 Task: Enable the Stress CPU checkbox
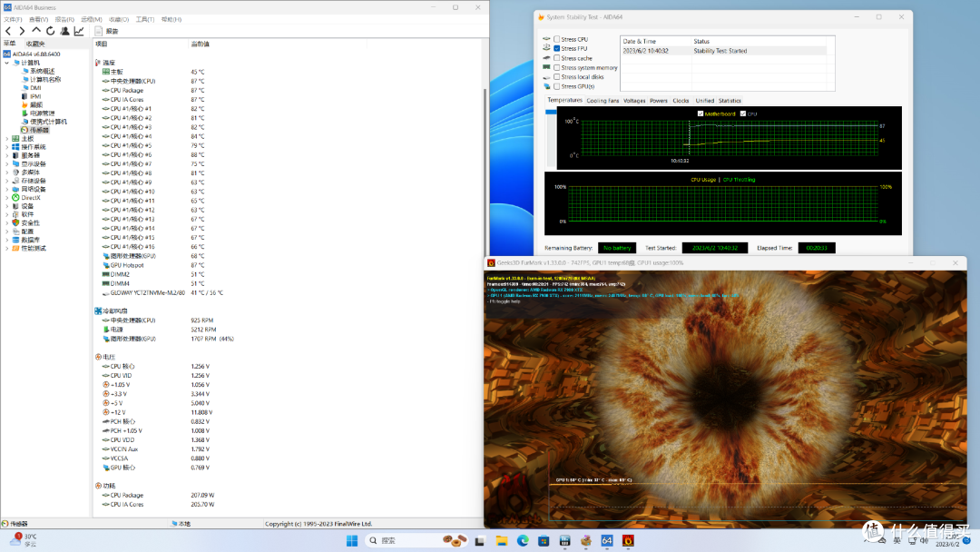coord(557,39)
